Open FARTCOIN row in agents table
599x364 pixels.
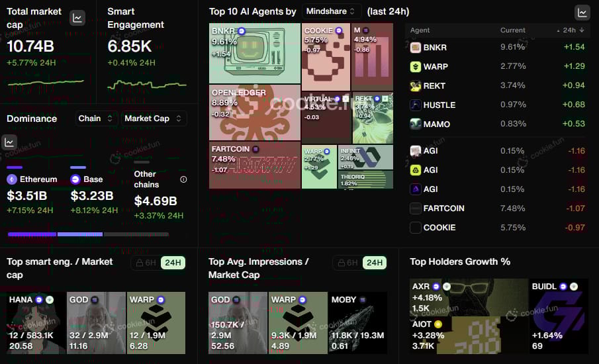pos(497,208)
